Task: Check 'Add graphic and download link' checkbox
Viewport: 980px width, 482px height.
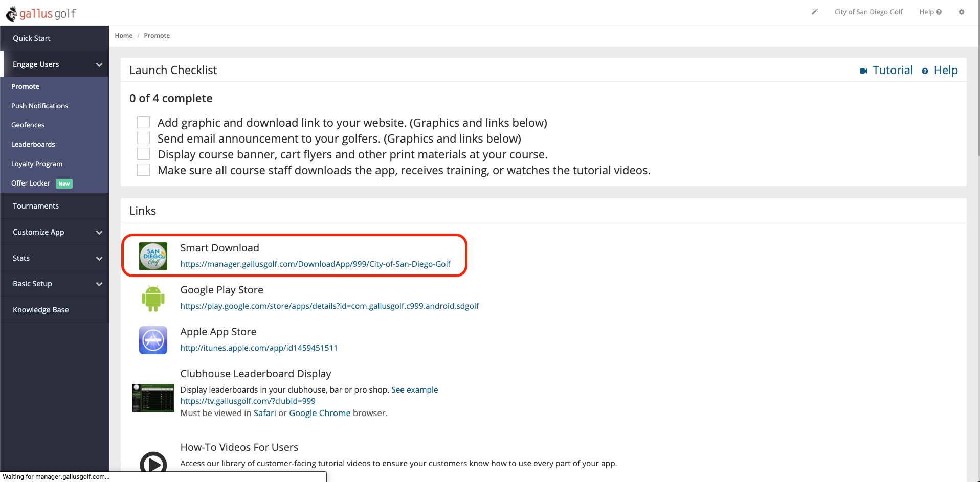Action: [143, 122]
